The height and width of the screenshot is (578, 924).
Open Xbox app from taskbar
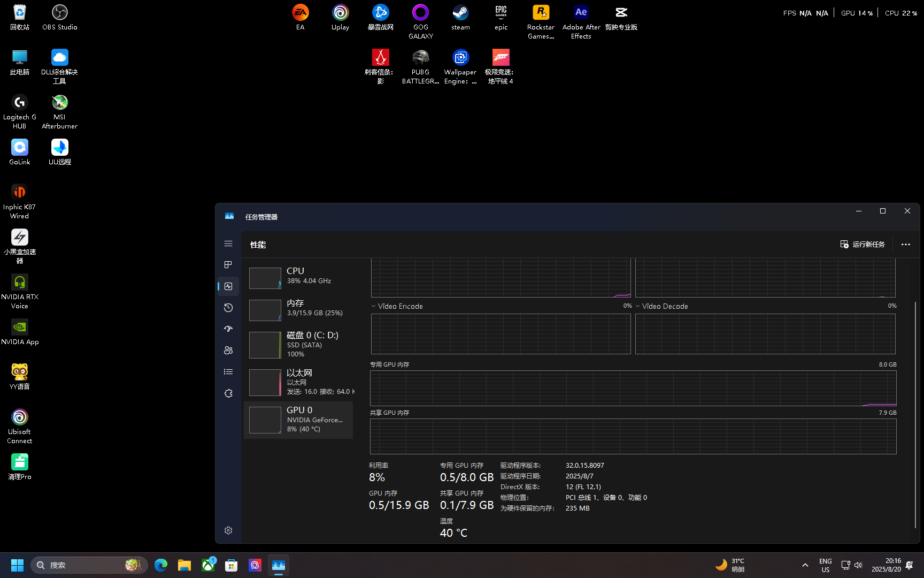click(x=208, y=565)
